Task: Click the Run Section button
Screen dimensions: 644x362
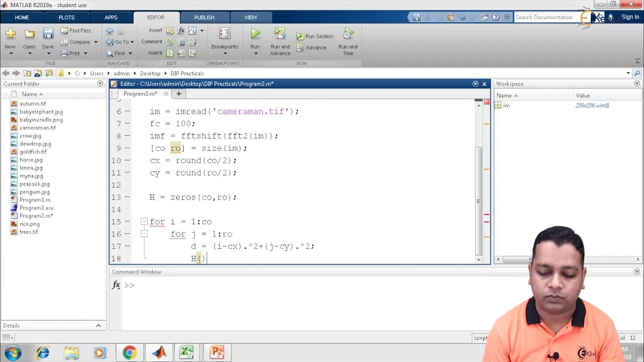Action: [x=314, y=36]
